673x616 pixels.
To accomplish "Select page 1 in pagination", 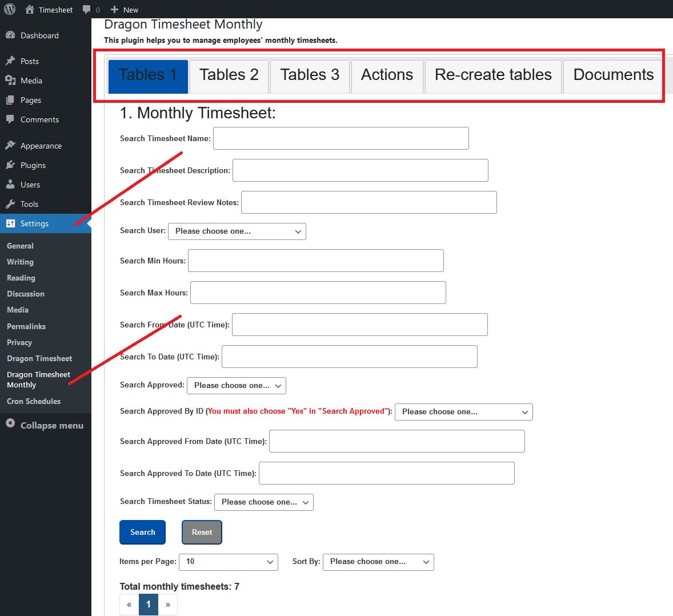I will click(149, 605).
